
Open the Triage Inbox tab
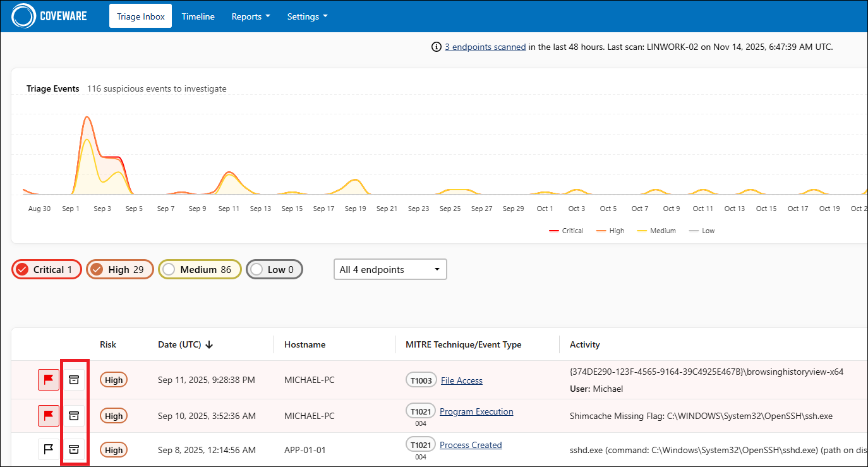[x=140, y=16]
